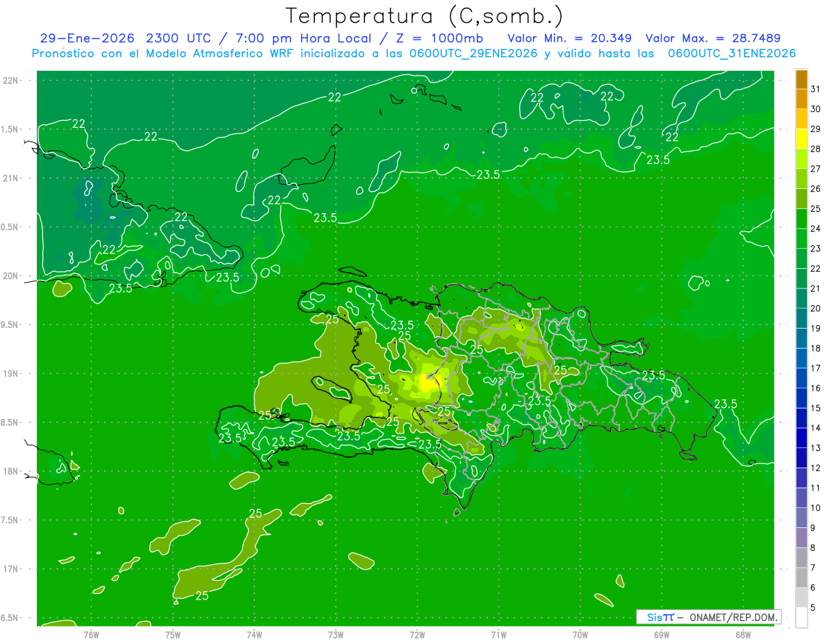Click the "74W" longitude axis label
The width and height of the screenshot is (834, 644).
pyautogui.click(x=254, y=635)
